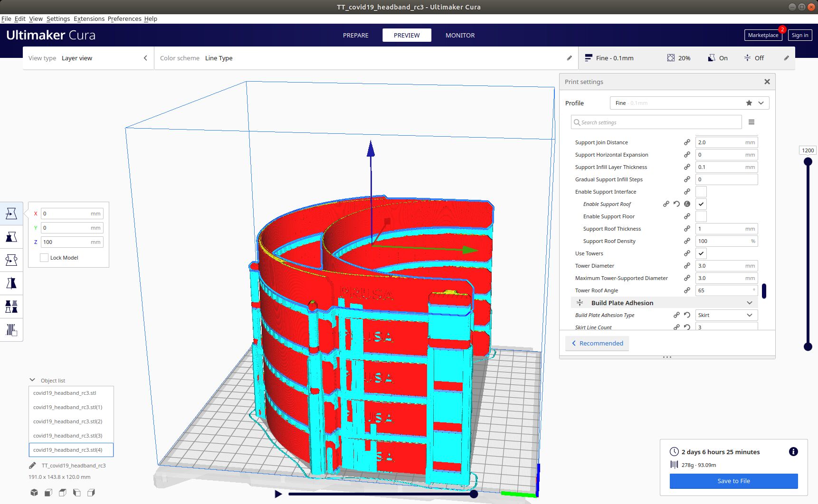The width and height of the screenshot is (818, 504).
Task: Play the layer simulation
Action: tap(278, 494)
